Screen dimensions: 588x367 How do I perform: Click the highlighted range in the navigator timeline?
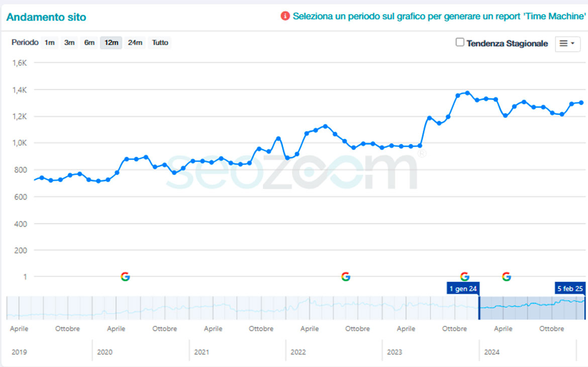(532, 308)
